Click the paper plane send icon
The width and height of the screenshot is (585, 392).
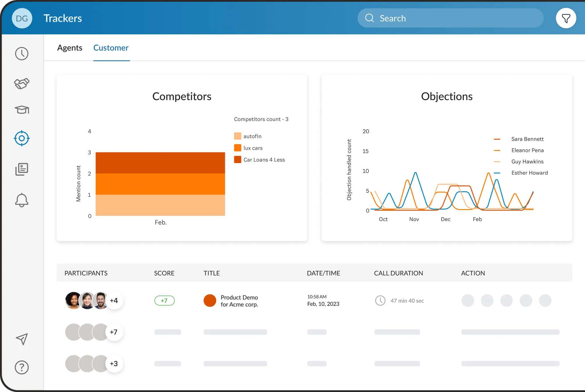22,339
